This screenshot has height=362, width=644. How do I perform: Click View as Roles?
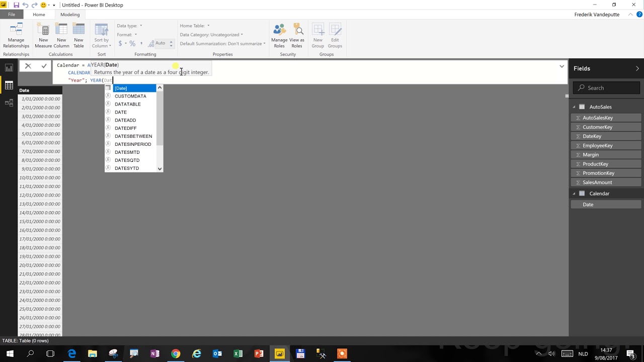[297, 36]
